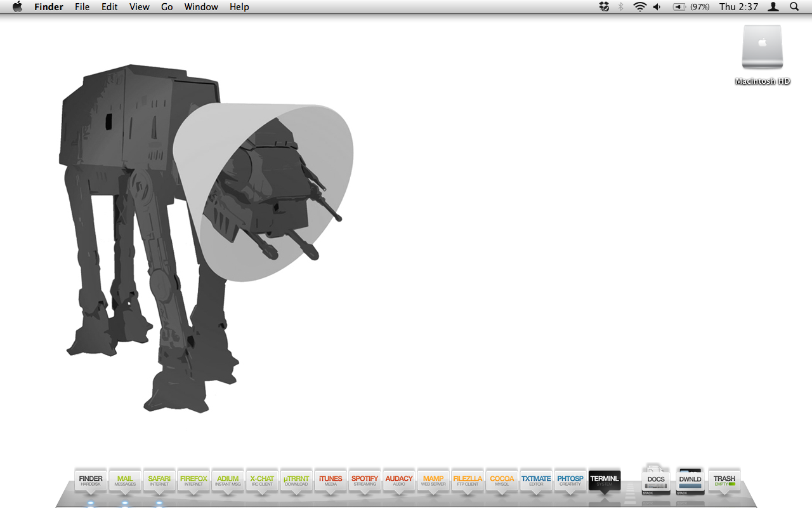812x508 pixels.
Task: Click the battery 97% indicator
Action: (691, 7)
